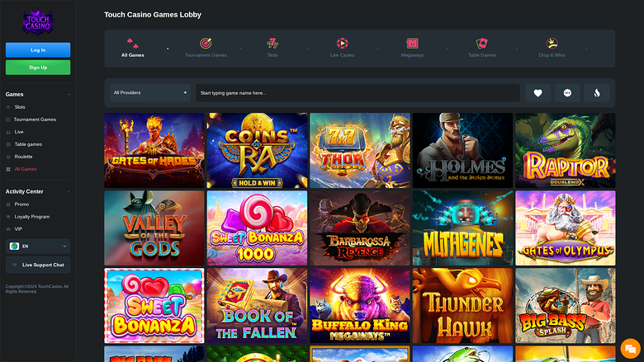Collapse the Games sidebar section

69,94
